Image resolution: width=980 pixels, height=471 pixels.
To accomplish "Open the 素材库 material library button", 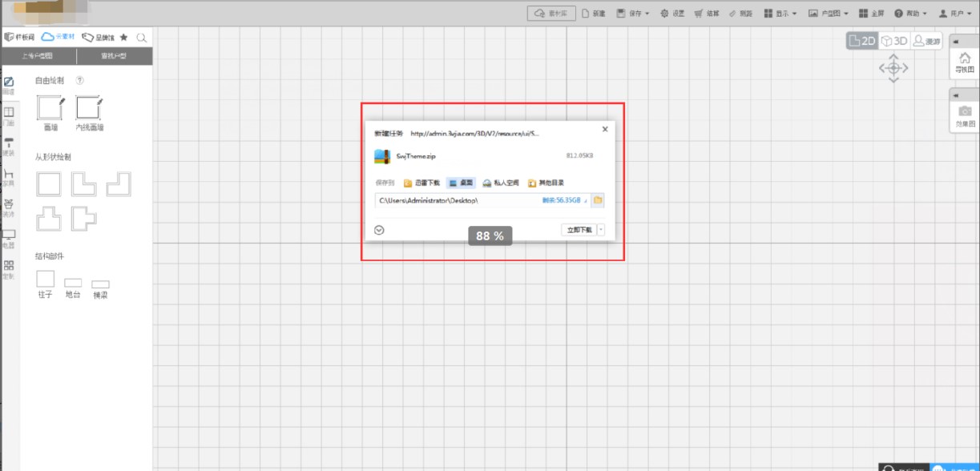I will 551,14.
